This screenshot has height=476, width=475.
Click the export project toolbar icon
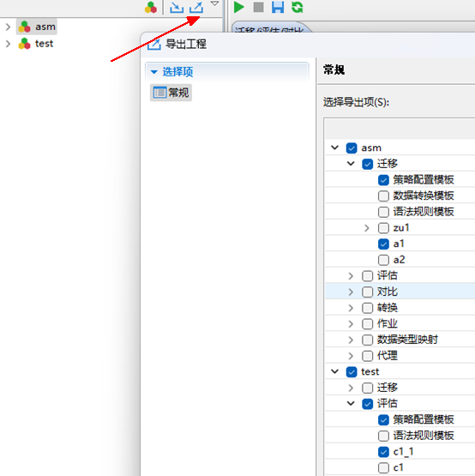196,8
